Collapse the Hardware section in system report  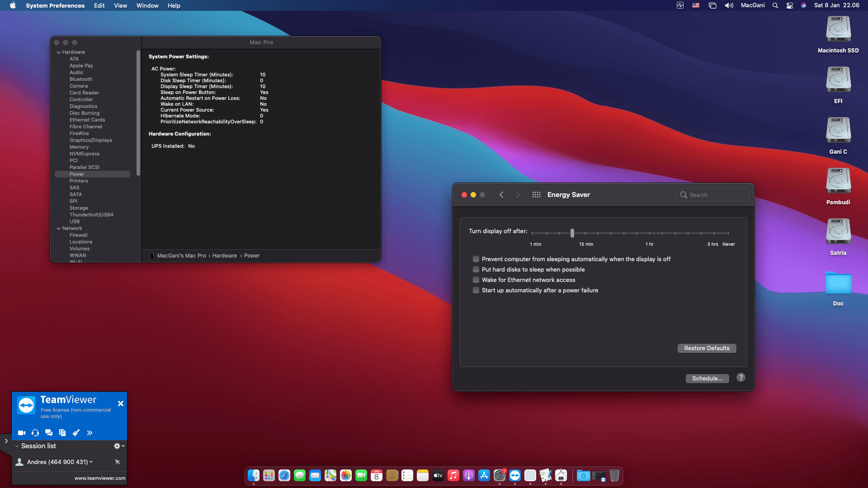point(58,52)
